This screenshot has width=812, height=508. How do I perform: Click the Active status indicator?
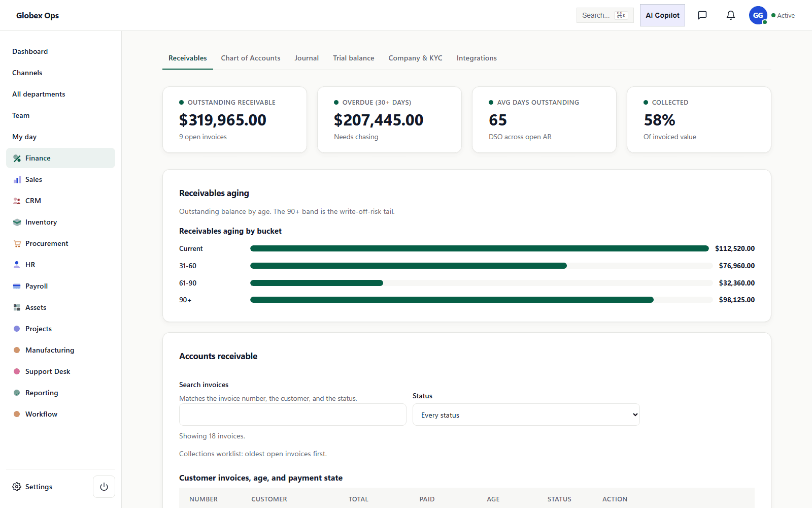pyautogui.click(x=783, y=15)
